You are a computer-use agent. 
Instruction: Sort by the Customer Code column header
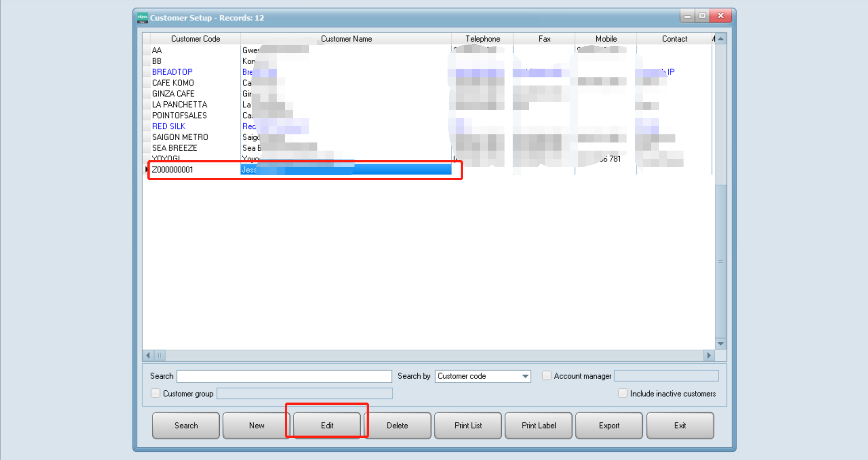point(195,38)
